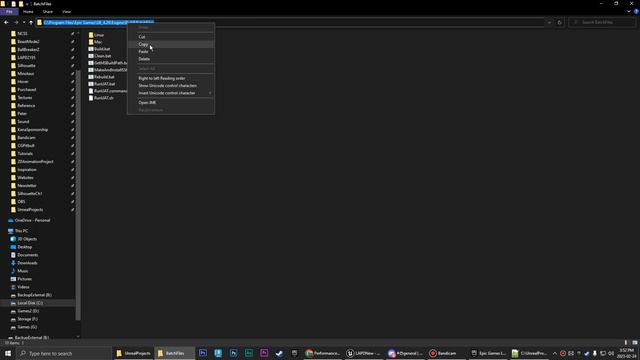This screenshot has width=640, height=360.
Task: Select the GetMSBuildPath.bat file
Action: (x=107, y=63)
